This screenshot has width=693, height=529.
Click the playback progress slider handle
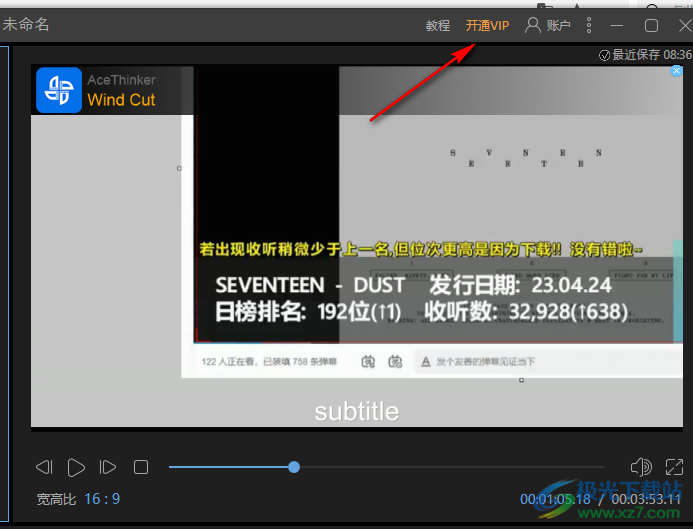[x=294, y=467]
